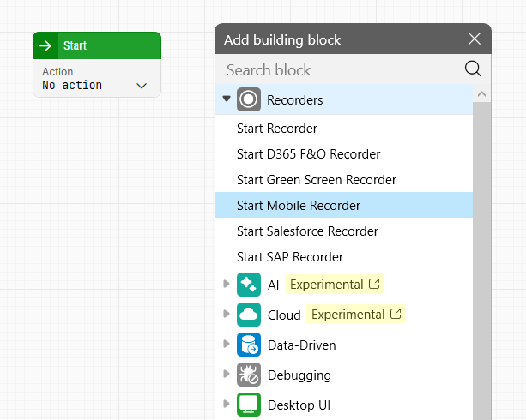
Task: Choose Start Salesforce Recorder block
Action: click(x=307, y=231)
